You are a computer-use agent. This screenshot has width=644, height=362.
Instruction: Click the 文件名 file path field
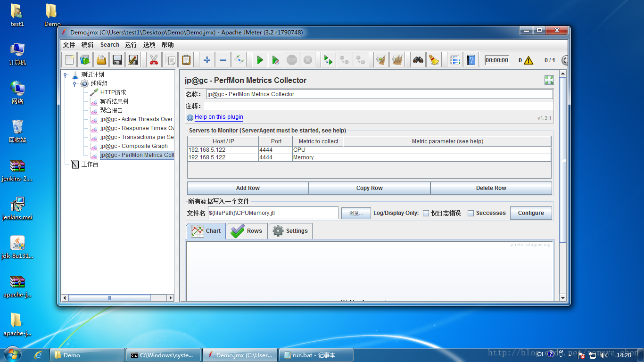(273, 213)
